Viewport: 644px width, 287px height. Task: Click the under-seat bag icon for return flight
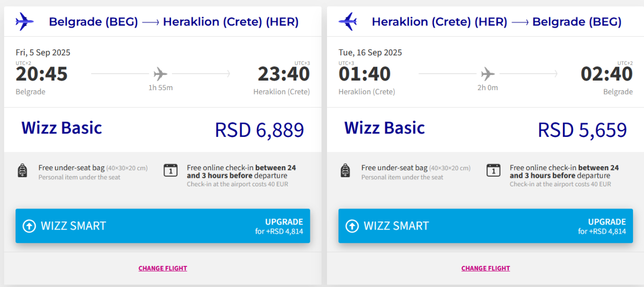[x=345, y=171]
